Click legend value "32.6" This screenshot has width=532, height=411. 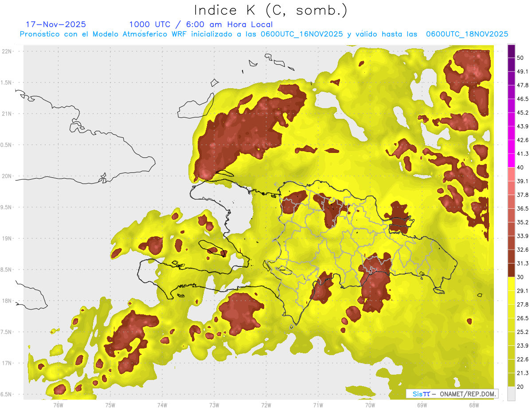click(x=523, y=250)
